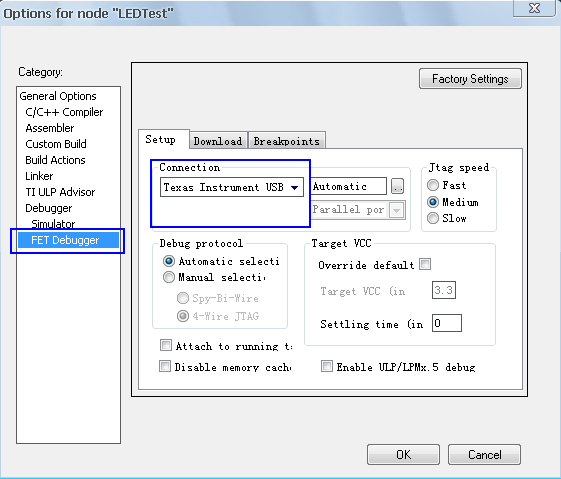561x479 pixels.
Task: Select Assembler category
Action: 50,128
